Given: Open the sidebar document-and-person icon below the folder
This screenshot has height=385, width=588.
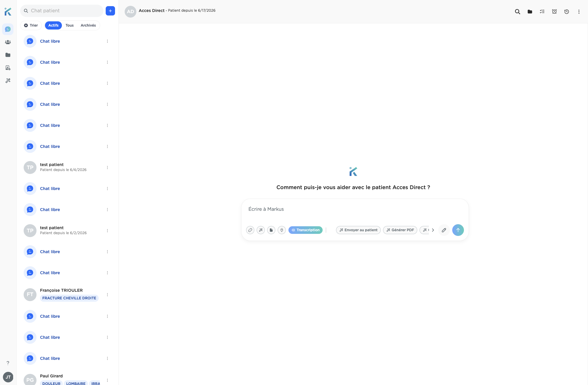Looking at the screenshot, I should [8, 68].
